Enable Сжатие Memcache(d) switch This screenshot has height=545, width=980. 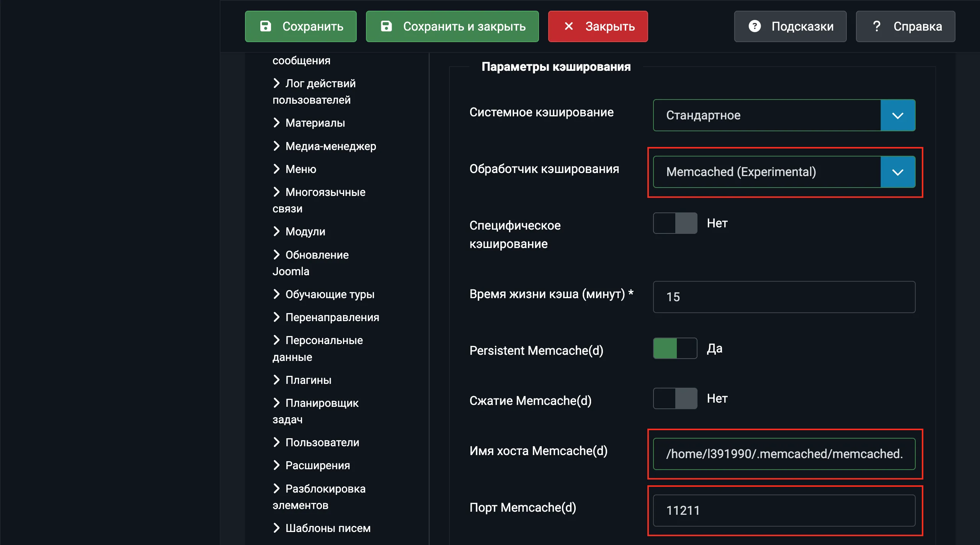point(675,398)
